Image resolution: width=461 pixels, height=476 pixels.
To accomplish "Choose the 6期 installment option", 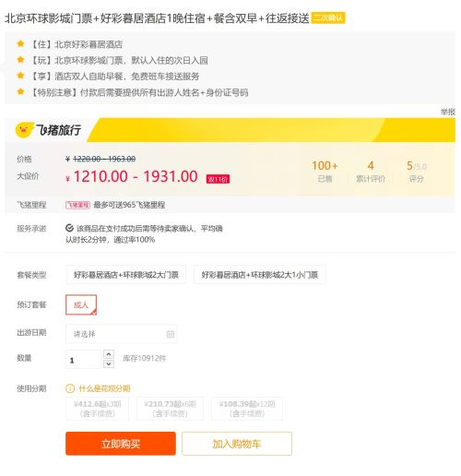I will [x=170, y=409].
